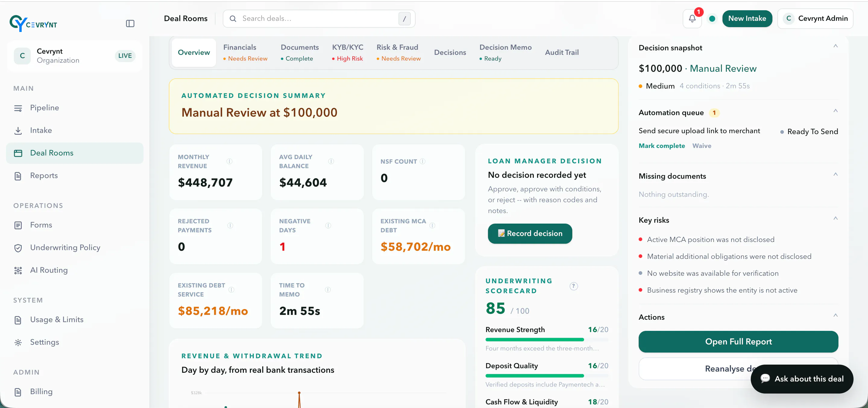Open notifications bell
The height and width of the screenshot is (408, 868).
pos(692,18)
